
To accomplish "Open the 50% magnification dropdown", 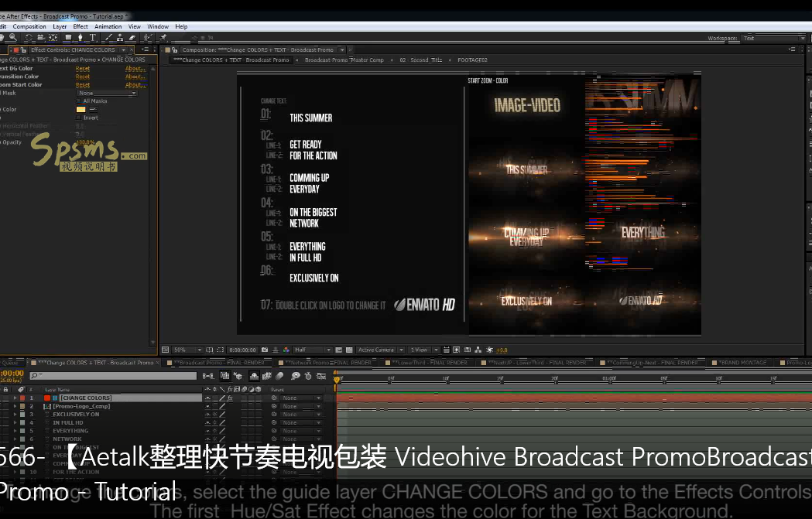I will (x=187, y=350).
